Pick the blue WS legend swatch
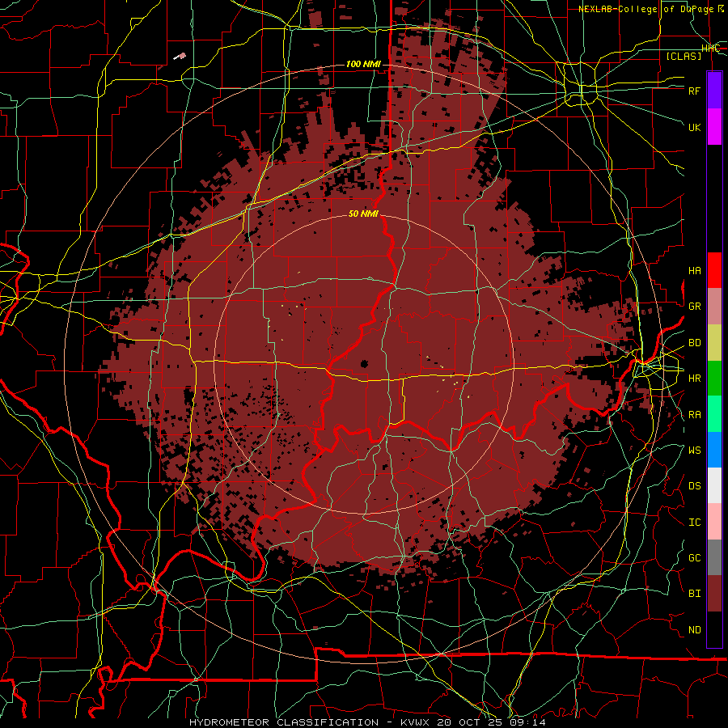Screen dimensions: 728x728 [x=714, y=450]
